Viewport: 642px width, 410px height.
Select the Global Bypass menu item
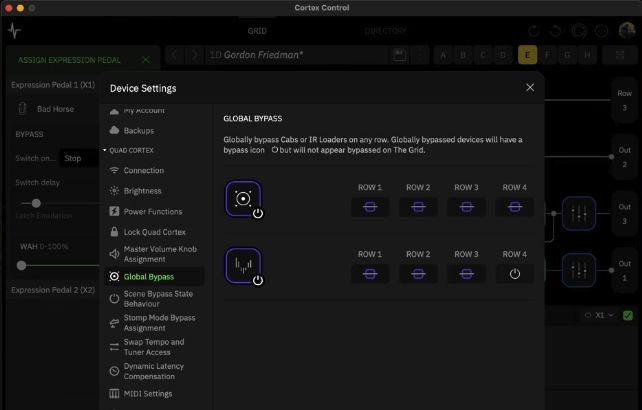[x=155, y=277]
